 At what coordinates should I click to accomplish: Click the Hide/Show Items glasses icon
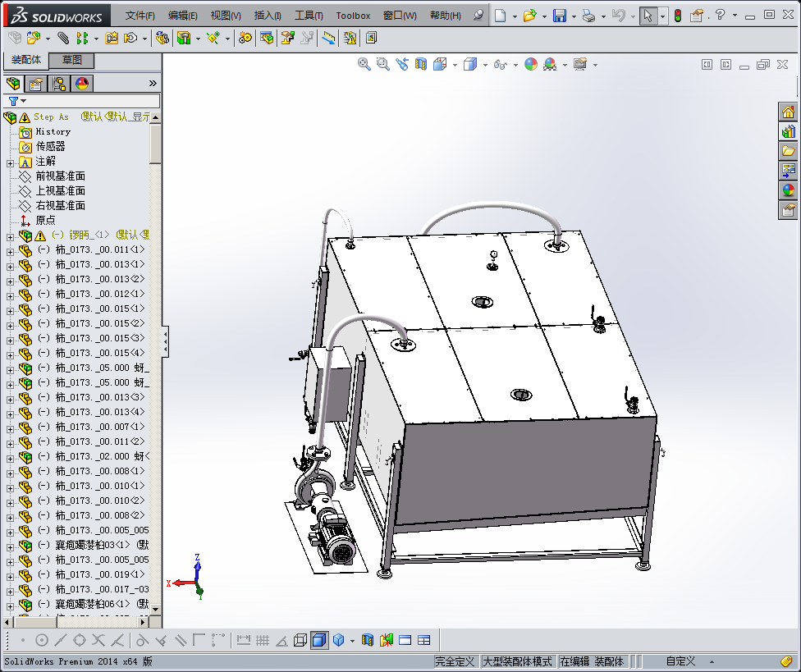(500, 65)
